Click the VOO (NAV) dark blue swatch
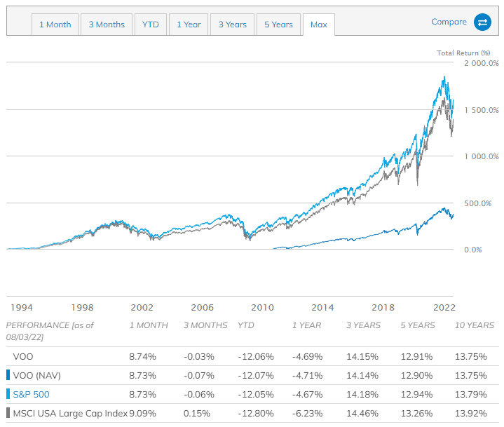This screenshot has width=504, height=427. point(8,375)
